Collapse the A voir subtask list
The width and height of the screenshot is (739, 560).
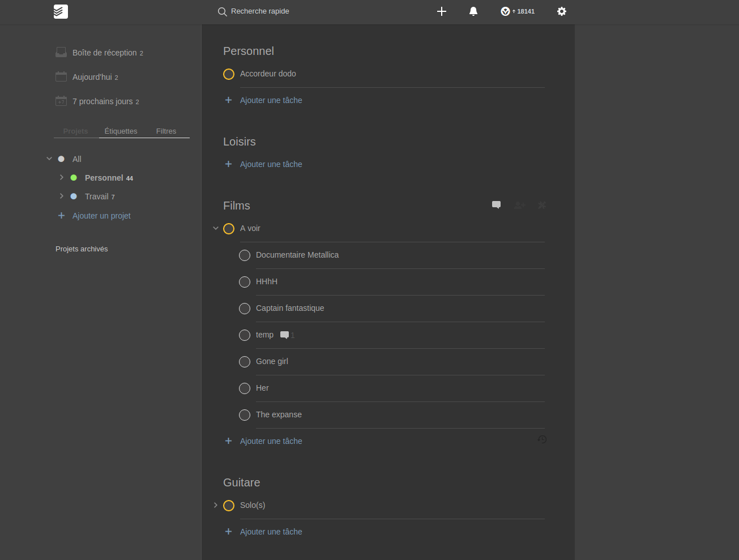215,228
